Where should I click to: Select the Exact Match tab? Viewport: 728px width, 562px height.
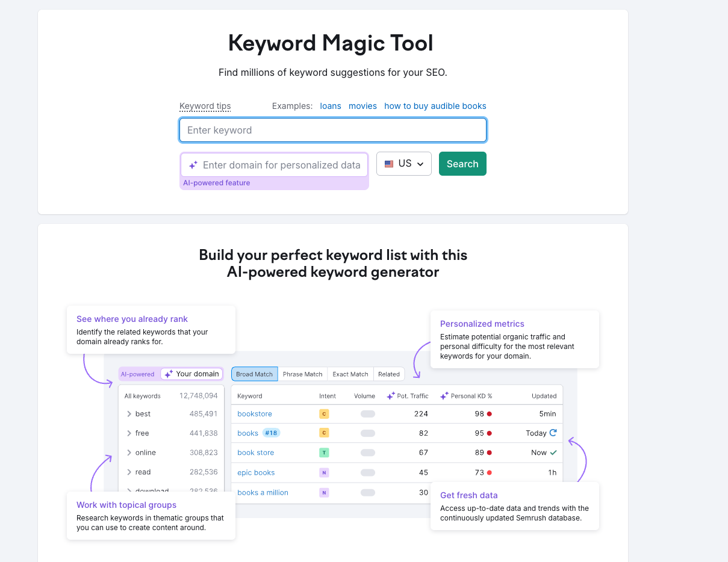point(350,374)
